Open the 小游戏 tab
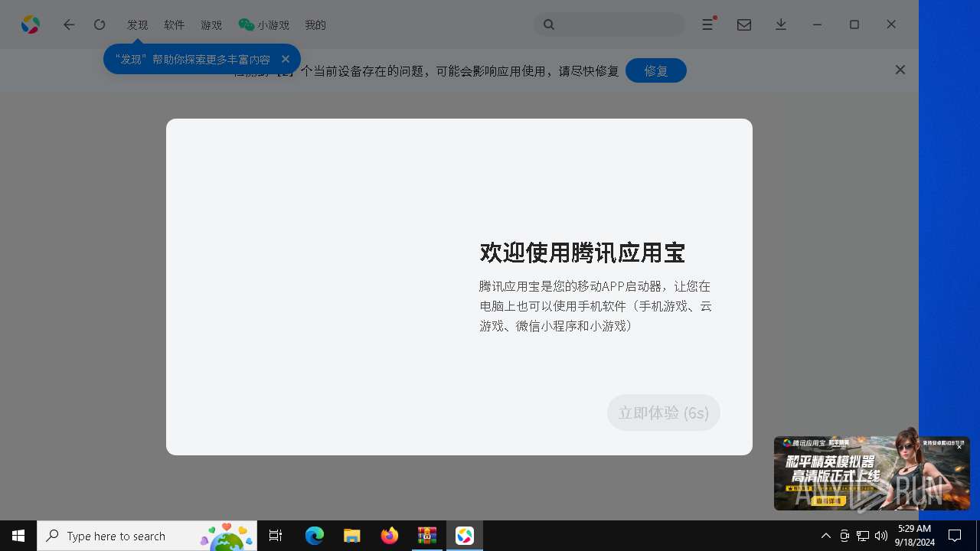980x551 pixels. click(264, 25)
